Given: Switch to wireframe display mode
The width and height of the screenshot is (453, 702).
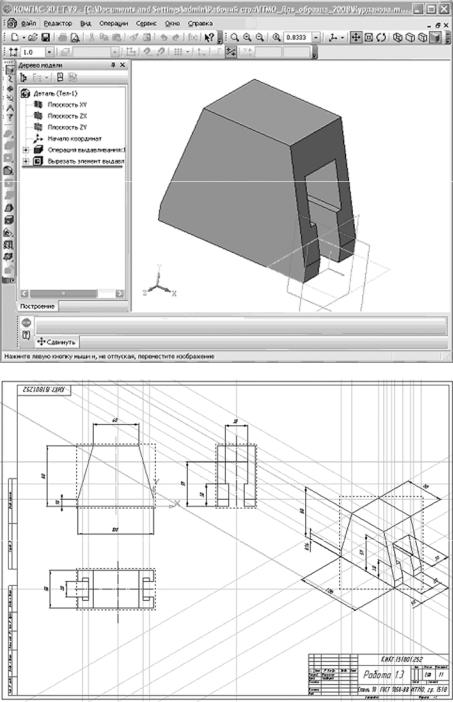Looking at the screenshot, I should click(397, 38).
